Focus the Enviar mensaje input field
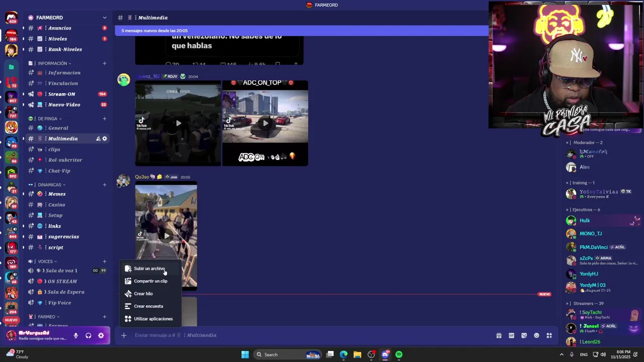Screen dimensions: 644x362 312,335
